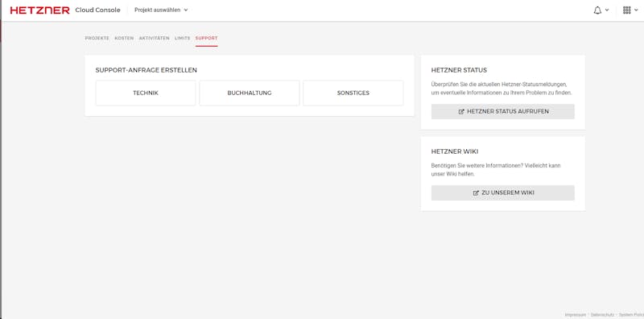644x319 pixels.
Task: Create a Technik support request
Action: click(146, 93)
